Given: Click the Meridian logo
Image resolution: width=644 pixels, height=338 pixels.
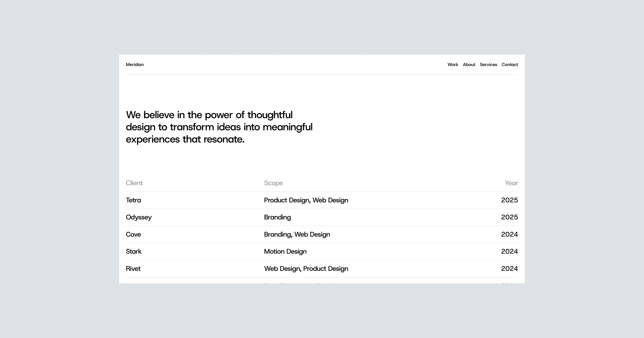Looking at the screenshot, I should click(135, 65).
